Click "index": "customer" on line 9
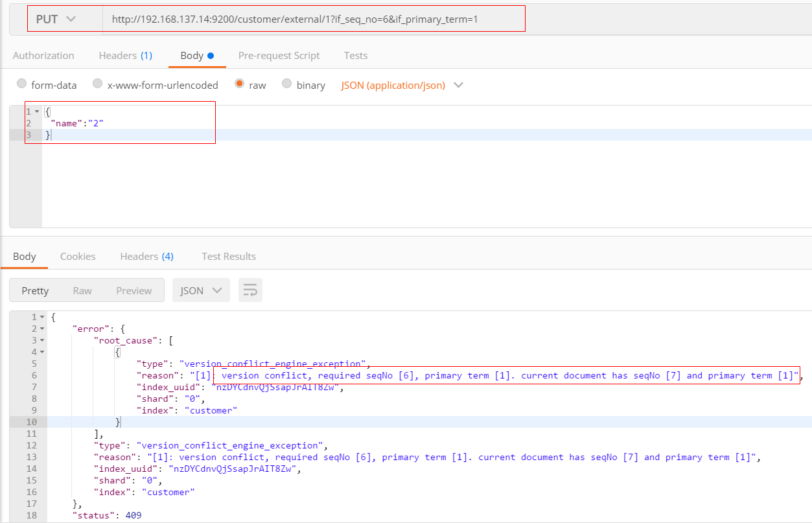The height and width of the screenshot is (523, 812). tap(187, 410)
